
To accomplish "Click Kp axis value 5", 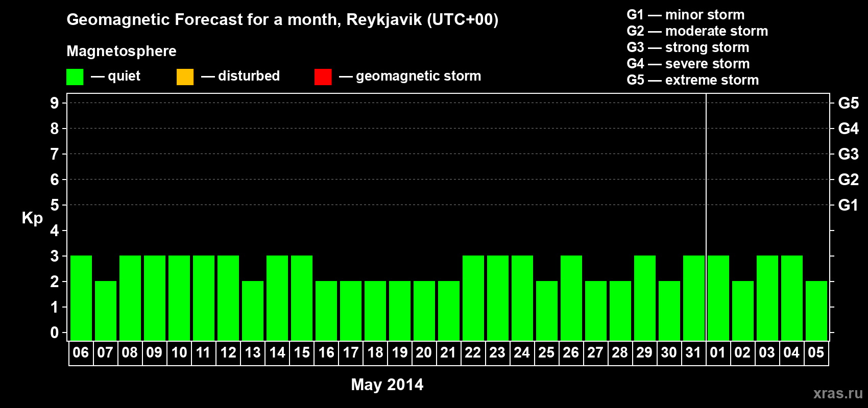I will pyautogui.click(x=55, y=205).
